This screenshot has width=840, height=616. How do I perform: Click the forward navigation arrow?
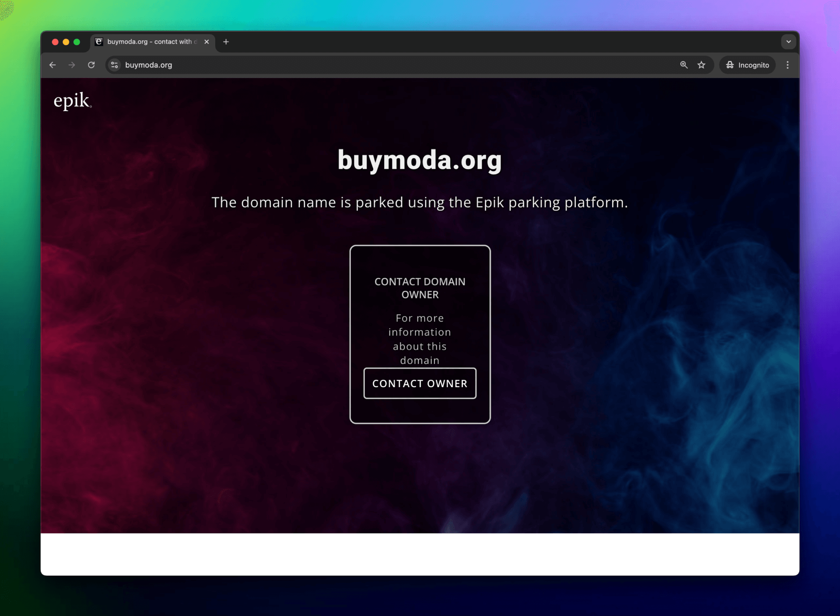pyautogui.click(x=72, y=65)
